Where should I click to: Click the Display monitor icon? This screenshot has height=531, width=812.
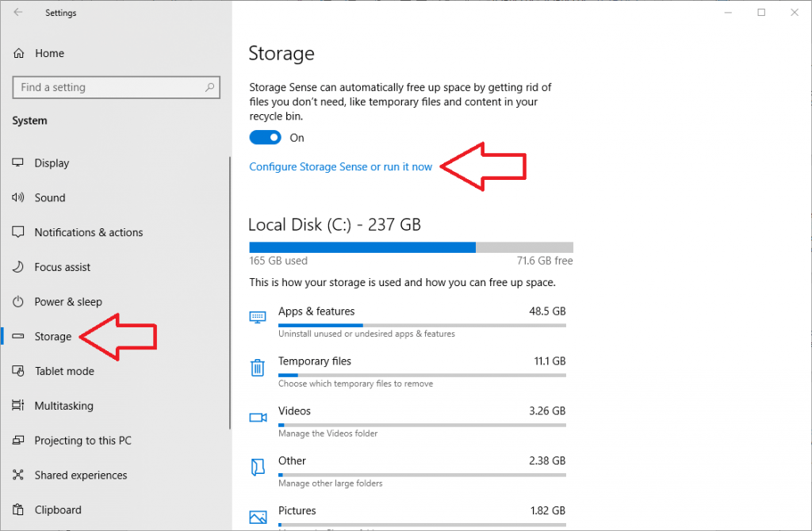coord(18,163)
